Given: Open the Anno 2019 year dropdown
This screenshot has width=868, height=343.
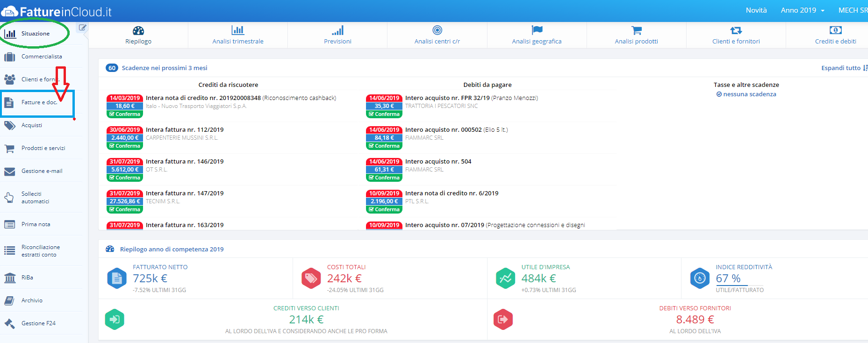Looking at the screenshot, I should 802,10.
